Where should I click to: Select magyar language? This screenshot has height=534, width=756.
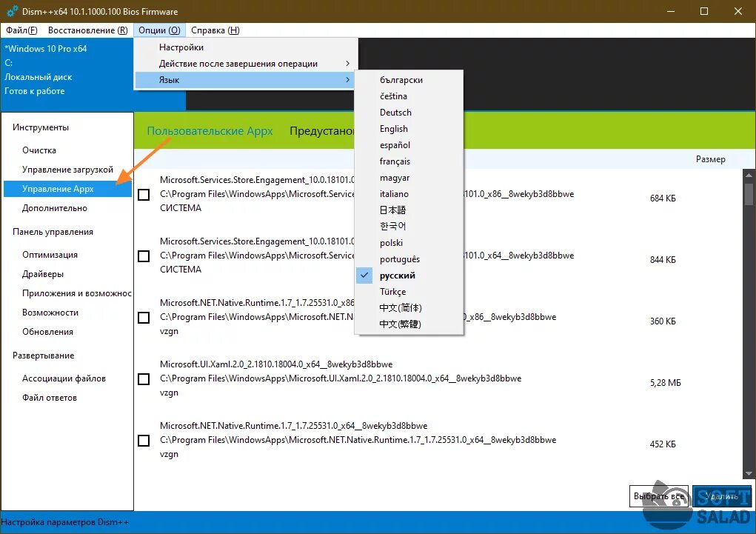409,178
